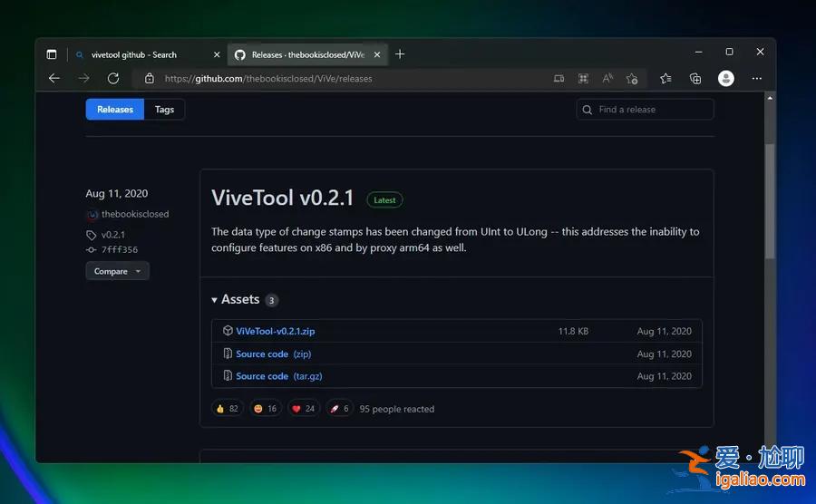
Task: Toggle the thumbs up reaction with 82
Action: click(227, 409)
